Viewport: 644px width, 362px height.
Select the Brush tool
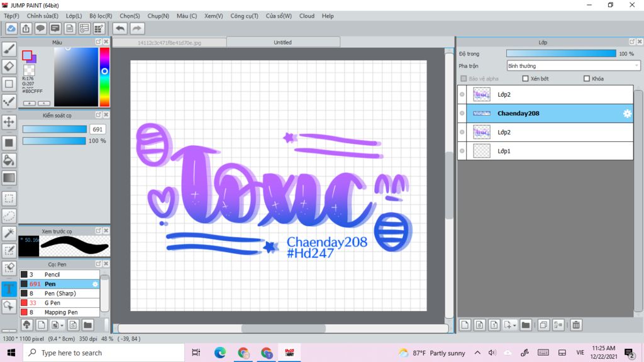[x=9, y=49]
